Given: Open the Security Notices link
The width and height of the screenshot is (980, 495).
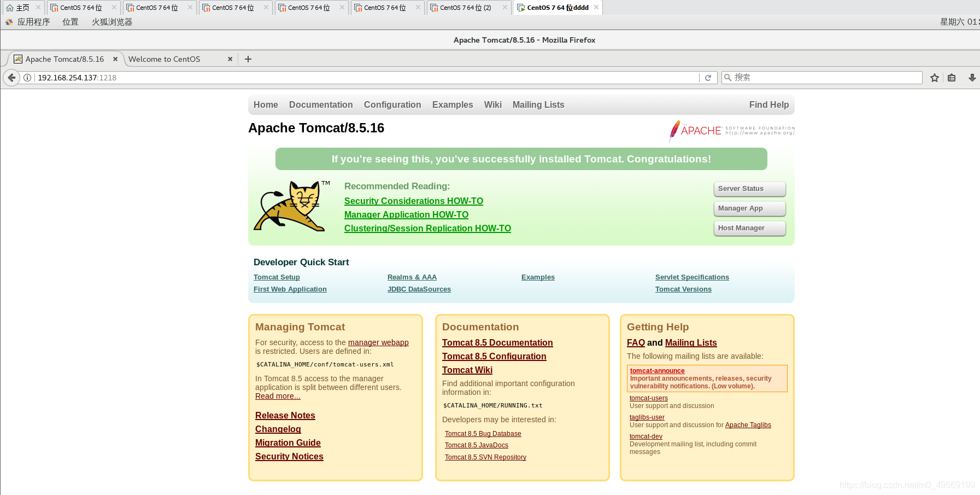Looking at the screenshot, I should (x=289, y=457).
